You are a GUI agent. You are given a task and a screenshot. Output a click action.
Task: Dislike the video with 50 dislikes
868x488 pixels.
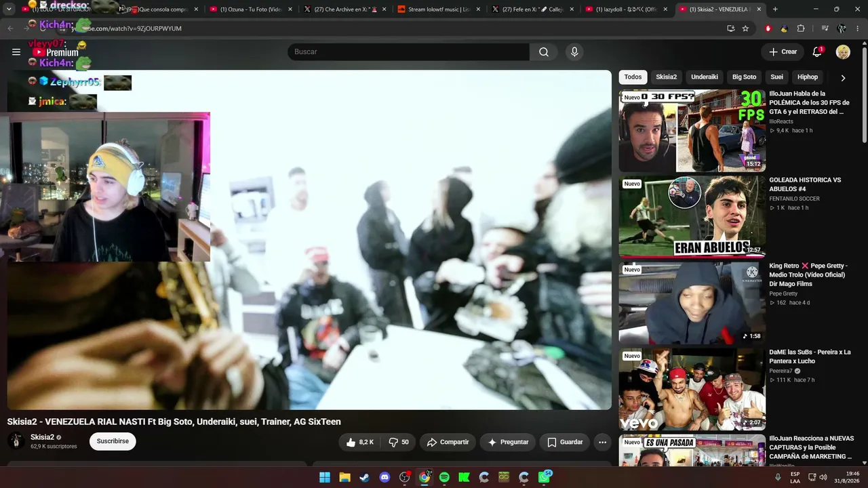(399, 442)
